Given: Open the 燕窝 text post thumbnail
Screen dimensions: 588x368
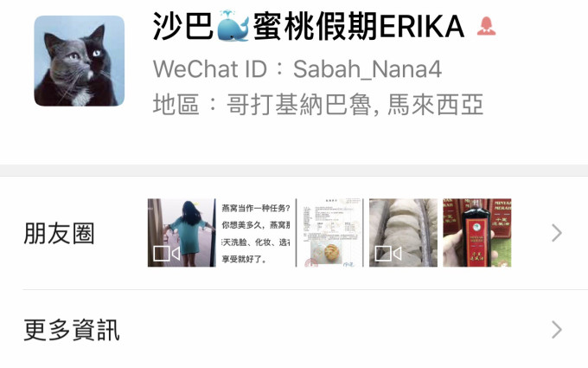Looking at the screenshot, I should click(256, 233).
